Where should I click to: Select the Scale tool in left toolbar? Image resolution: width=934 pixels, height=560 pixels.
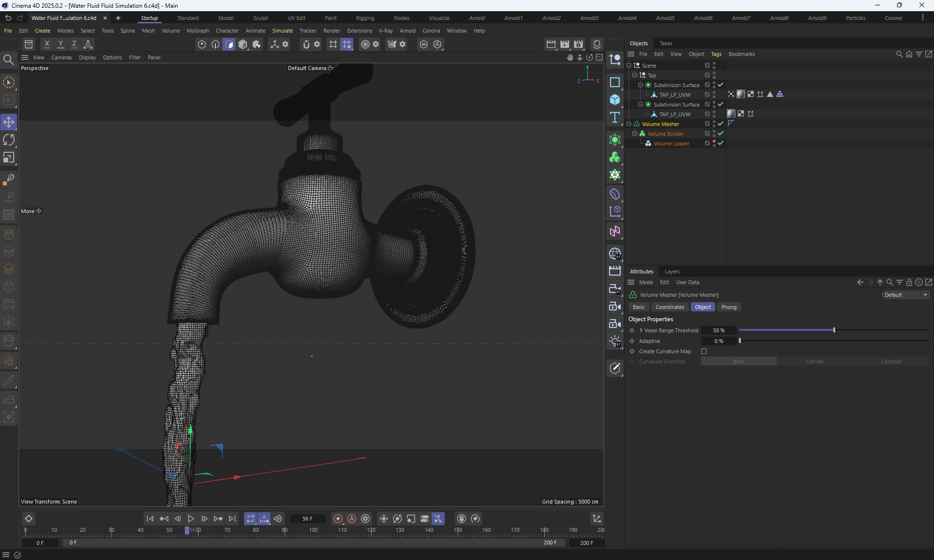9,158
